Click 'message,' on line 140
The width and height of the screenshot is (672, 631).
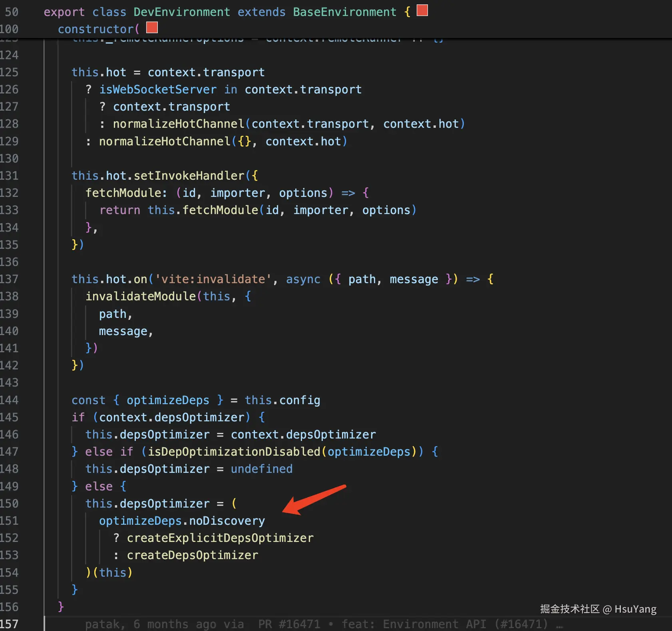pos(126,331)
